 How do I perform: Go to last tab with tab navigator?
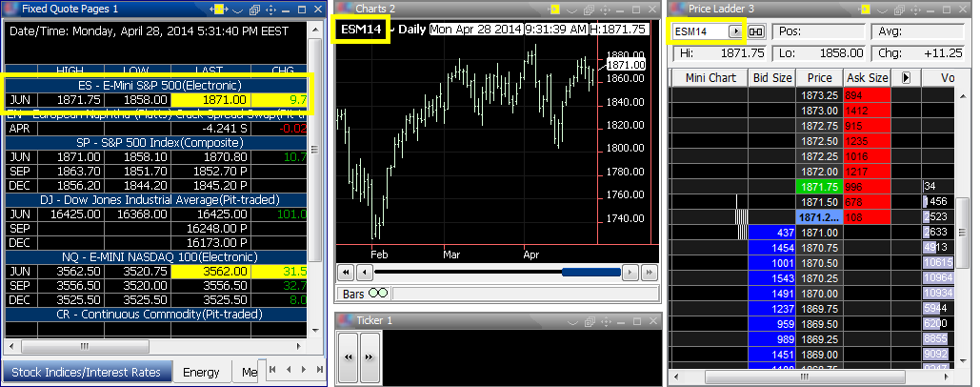(x=319, y=369)
